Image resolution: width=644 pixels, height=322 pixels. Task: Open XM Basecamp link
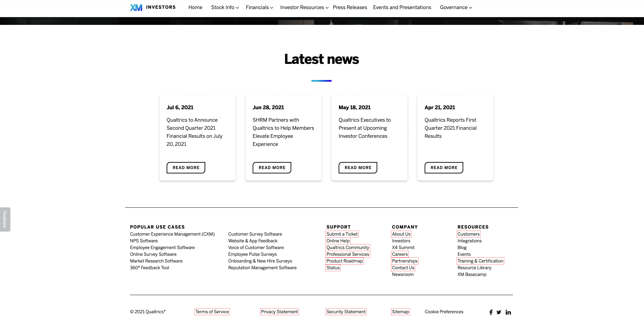[x=472, y=275]
